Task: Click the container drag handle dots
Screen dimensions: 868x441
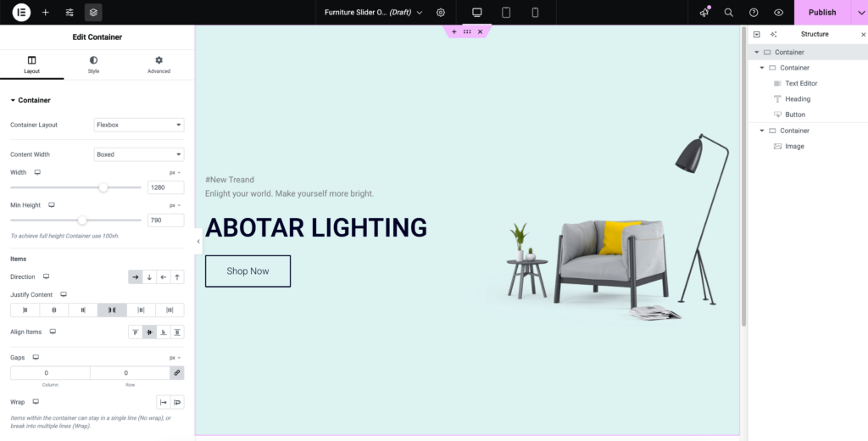Action: tap(467, 31)
